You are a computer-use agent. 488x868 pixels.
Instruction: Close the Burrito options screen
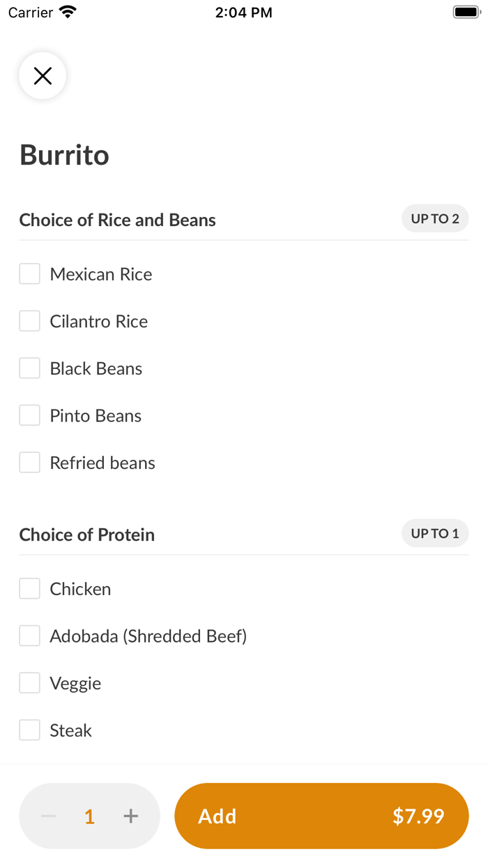pos(43,75)
